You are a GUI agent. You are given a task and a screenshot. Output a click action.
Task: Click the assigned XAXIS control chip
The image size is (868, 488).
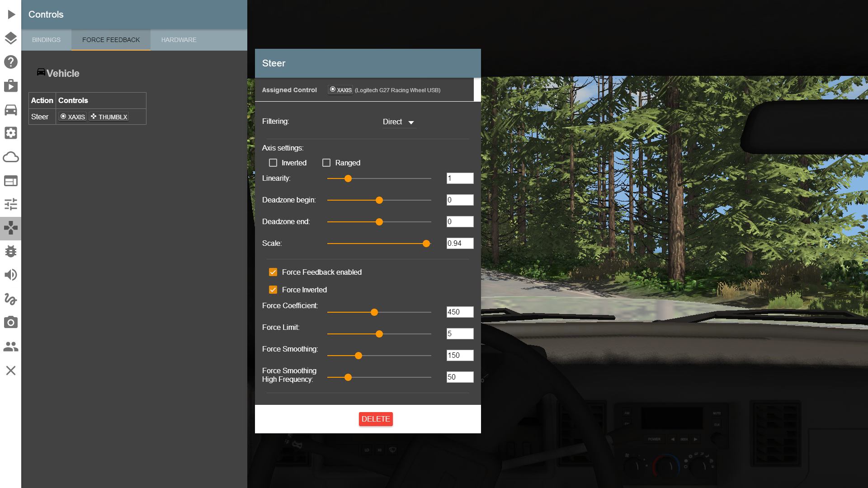340,90
